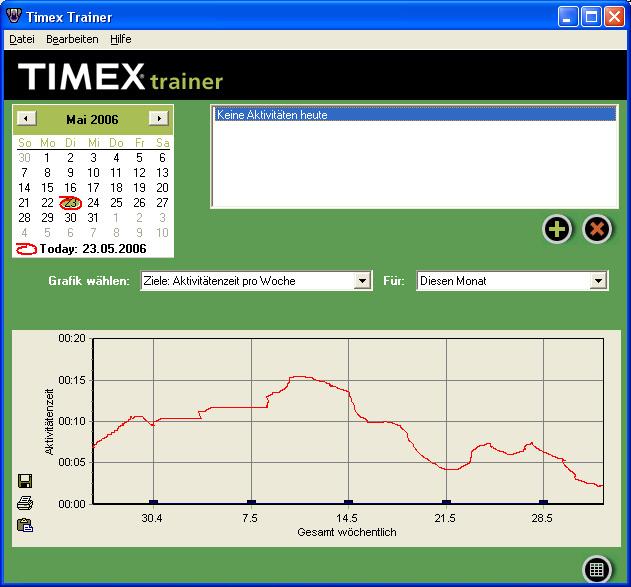The width and height of the screenshot is (631, 587).
Task: Open the table grid view icon
Action: [x=597, y=569]
